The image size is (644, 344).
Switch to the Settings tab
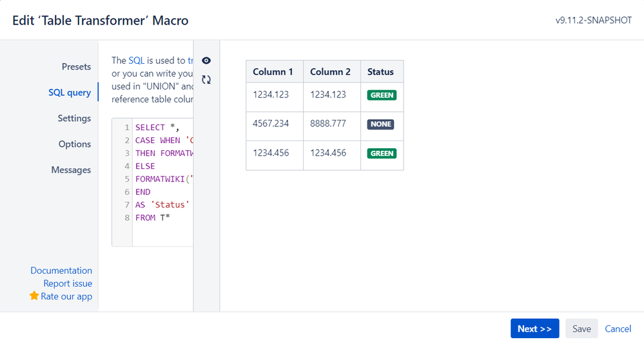(74, 119)
